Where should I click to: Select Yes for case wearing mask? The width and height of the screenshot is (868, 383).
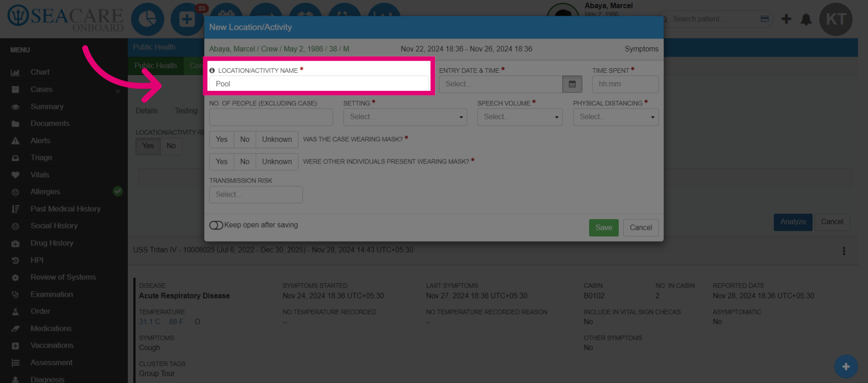[x=222, y=139]
